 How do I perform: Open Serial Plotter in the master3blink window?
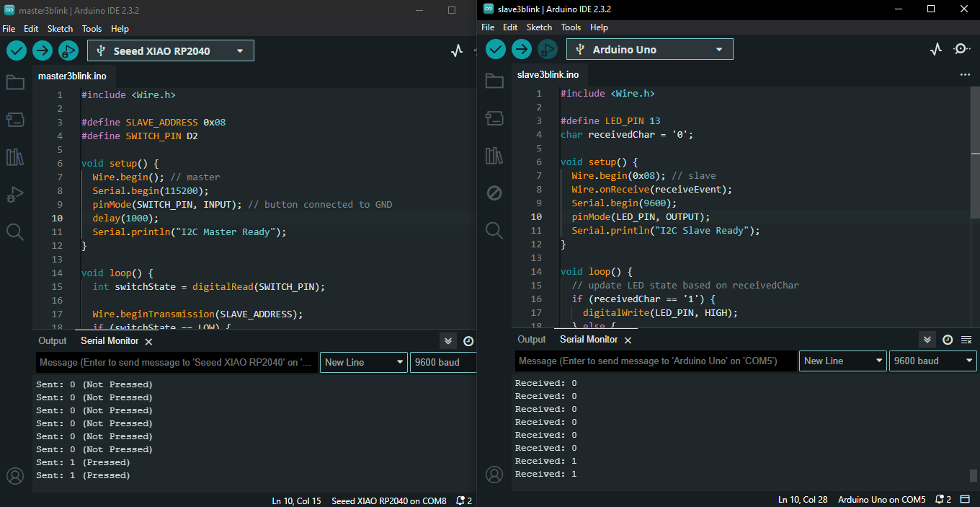[x=457, y=50]
